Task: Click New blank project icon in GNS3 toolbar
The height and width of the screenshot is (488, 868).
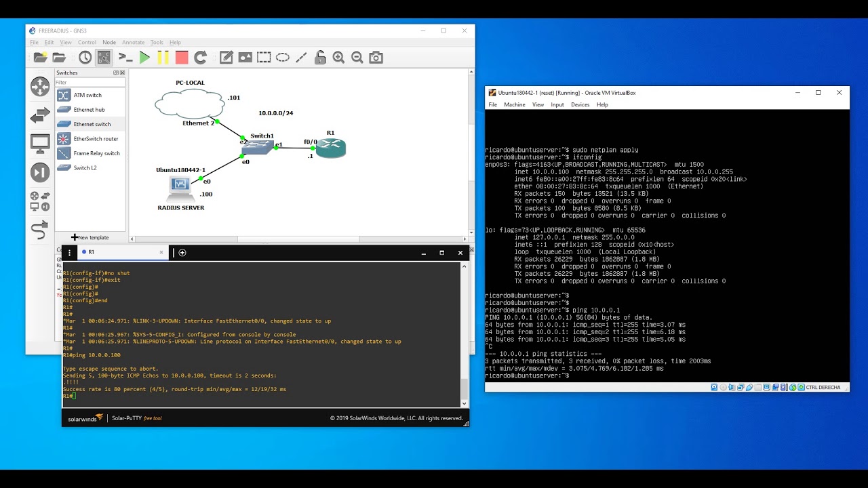Action: pyautogui.click(x=40, y=58)
